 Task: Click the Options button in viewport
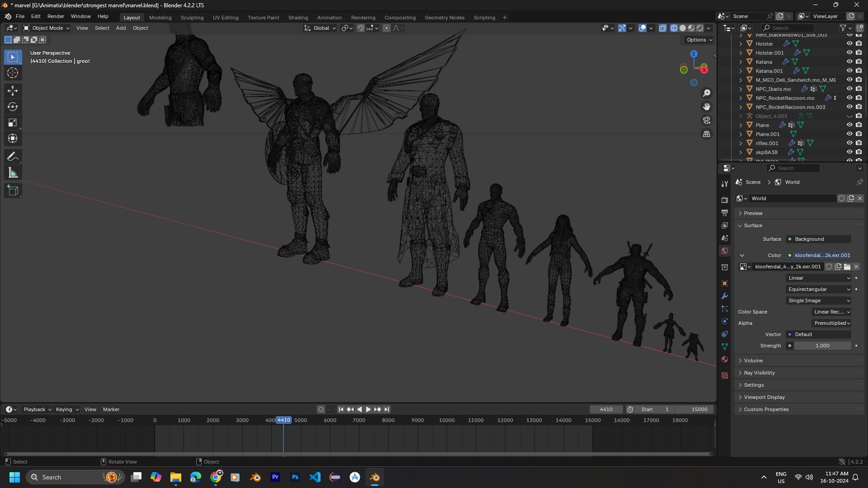point(699,40)
